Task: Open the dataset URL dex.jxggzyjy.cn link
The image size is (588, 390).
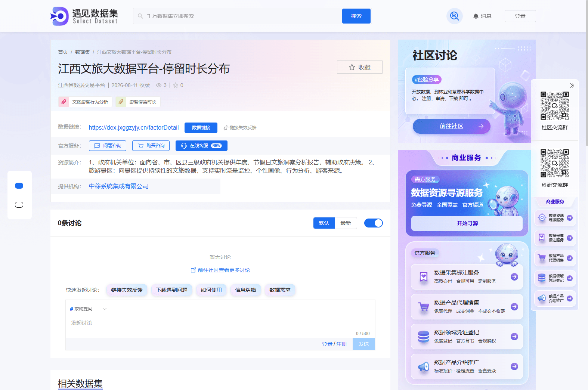Action: (x=134, y=128)
